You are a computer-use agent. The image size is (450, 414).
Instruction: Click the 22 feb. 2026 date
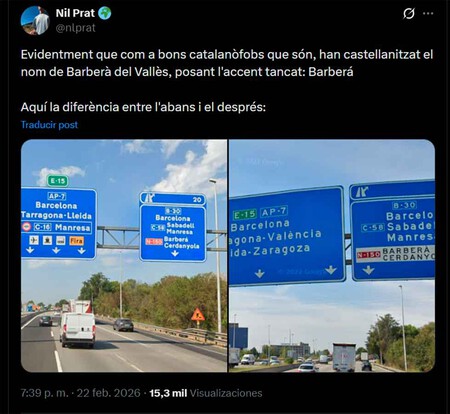(109, 393)
